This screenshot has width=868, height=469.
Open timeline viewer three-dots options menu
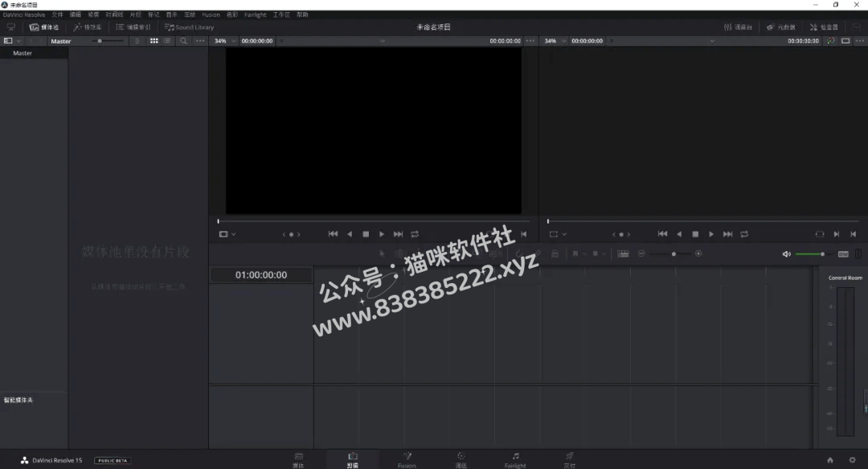tap(860, 41)
